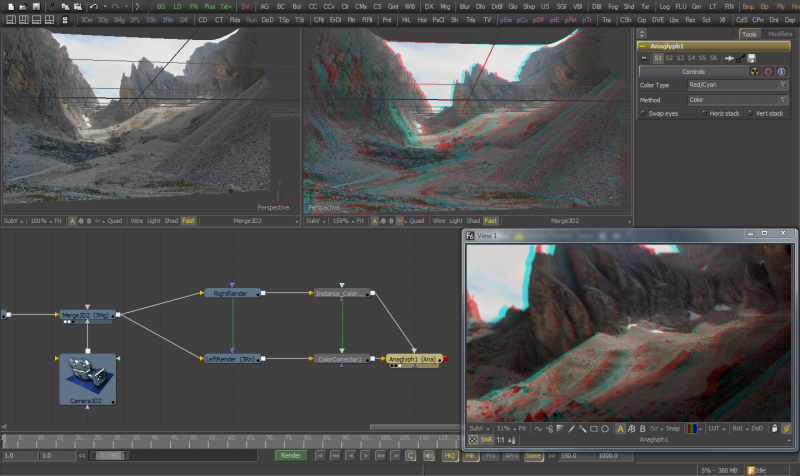Open the Method Color dropdown

737,99
